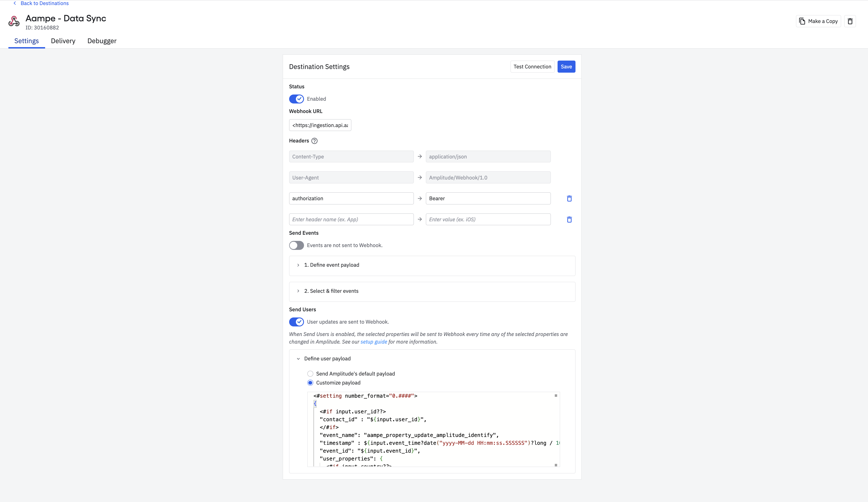
Task: Click the Webhook URL input field
Action: 320,125
